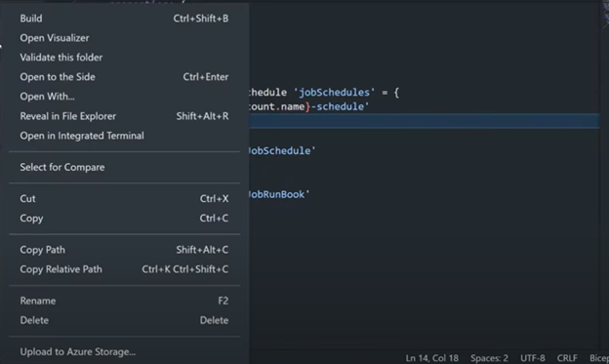The image size is (609, 364).
Task: Select Build from the context menu
Action: point(124,19)
